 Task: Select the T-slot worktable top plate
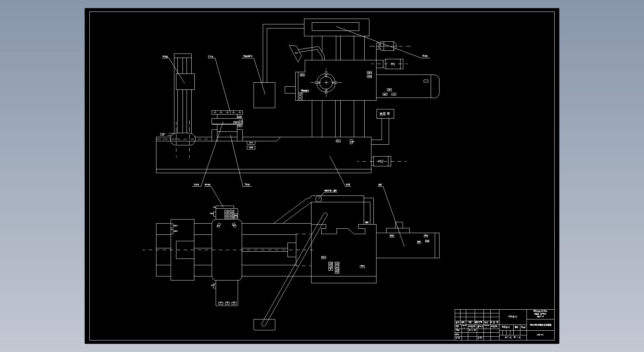point(227,112)
